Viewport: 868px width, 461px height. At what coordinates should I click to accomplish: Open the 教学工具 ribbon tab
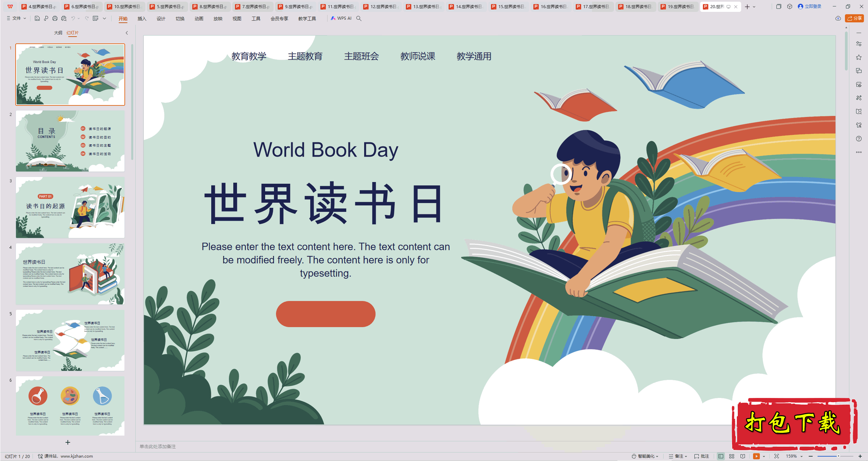click(x=307, y=19)
